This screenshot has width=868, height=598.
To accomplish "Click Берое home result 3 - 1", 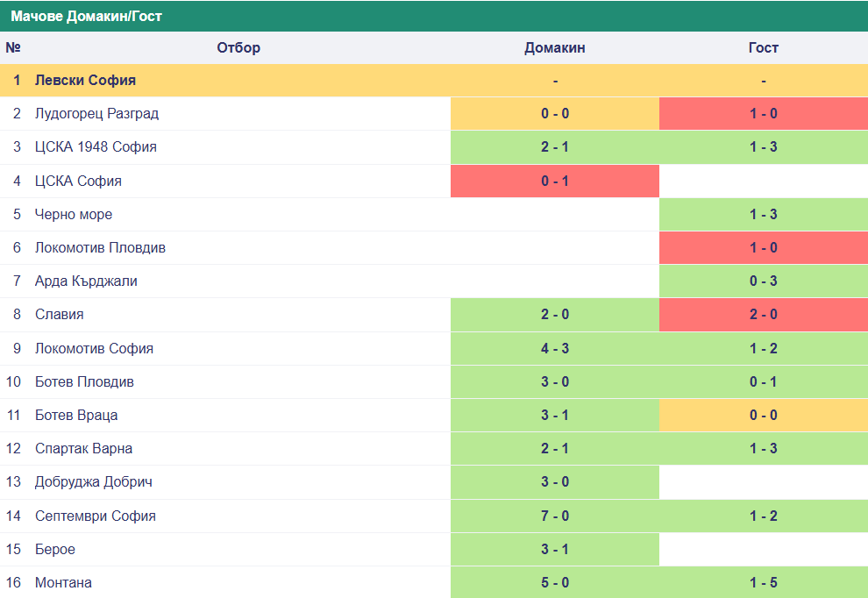I will (x=555, y=549).
